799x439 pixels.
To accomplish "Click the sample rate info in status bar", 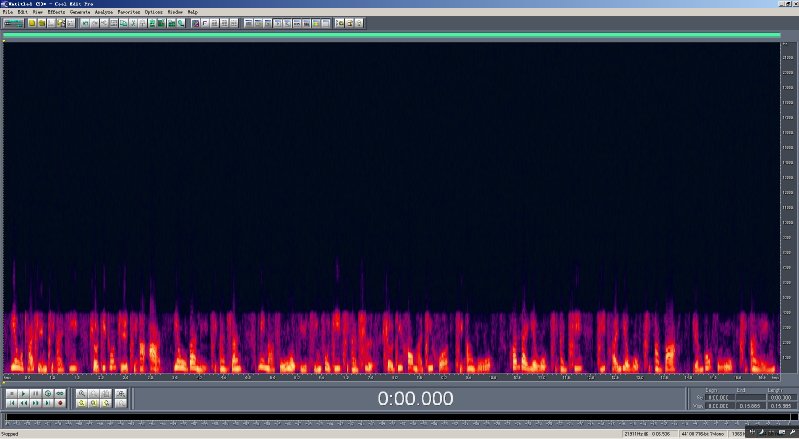I will pos(702,434).
